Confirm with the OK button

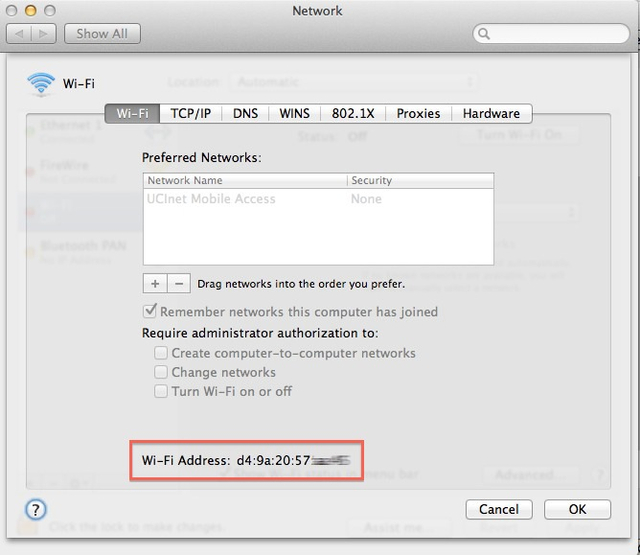click(x=577, y=509)
